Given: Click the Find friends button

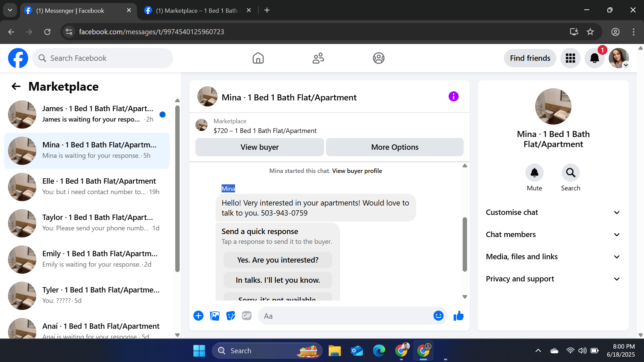Looking at the screenshot, I should (x=530, y=58).
